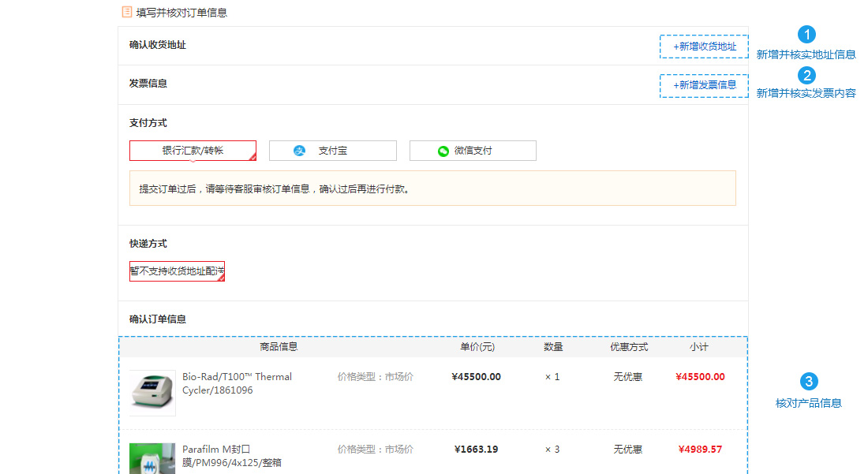Click the Alipay logo icon
This screenshot has width=868, height=474.
pyautogui.click(x=300, y=151)
